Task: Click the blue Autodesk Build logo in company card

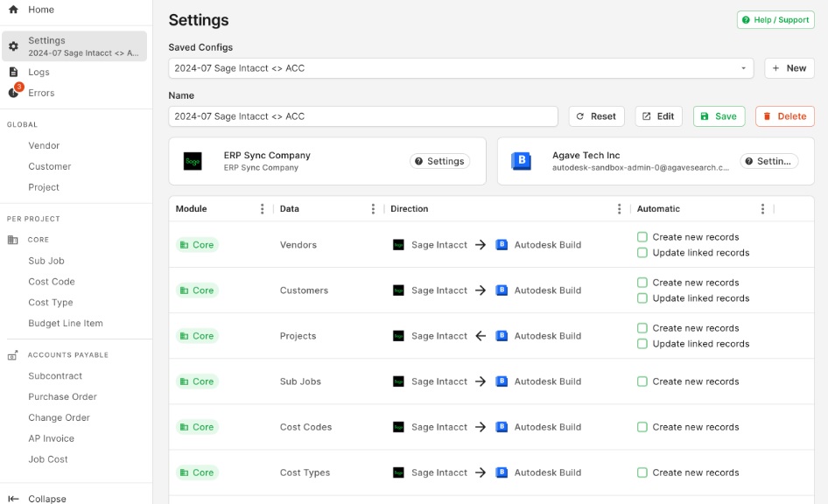Action: click(521, 161)
